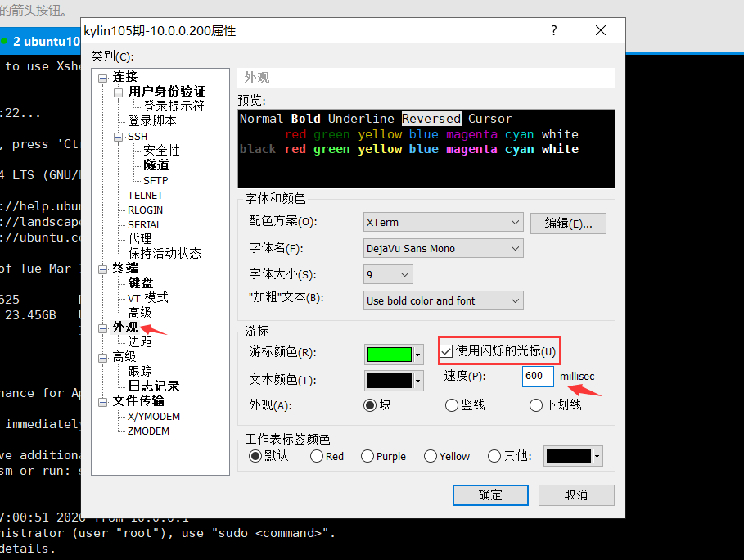Image resolution: width=744 pixels, height=560 pixels.
Task: Select the Red tab color radio
Action: 317,456
